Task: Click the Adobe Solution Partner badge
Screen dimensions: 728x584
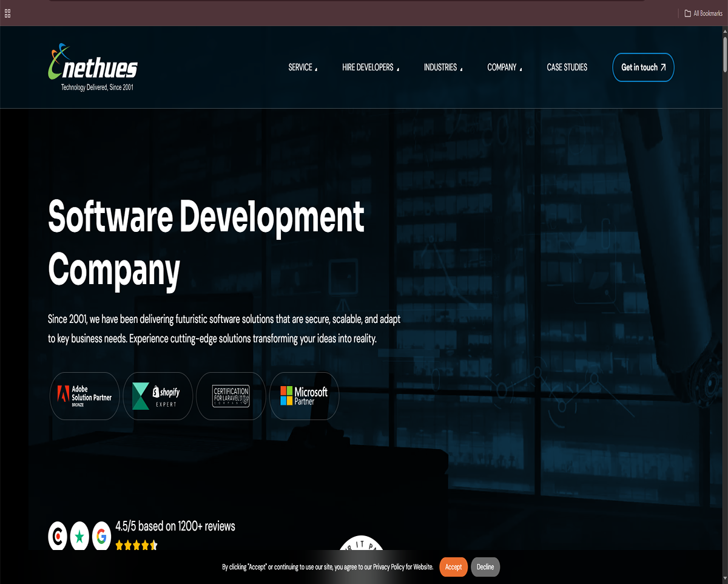Action: [85, 396]
